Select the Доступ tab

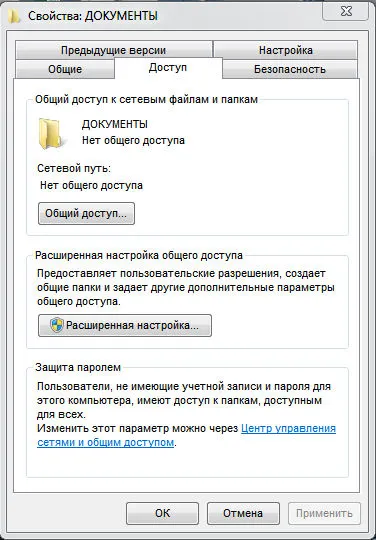[x=168, y=68]
